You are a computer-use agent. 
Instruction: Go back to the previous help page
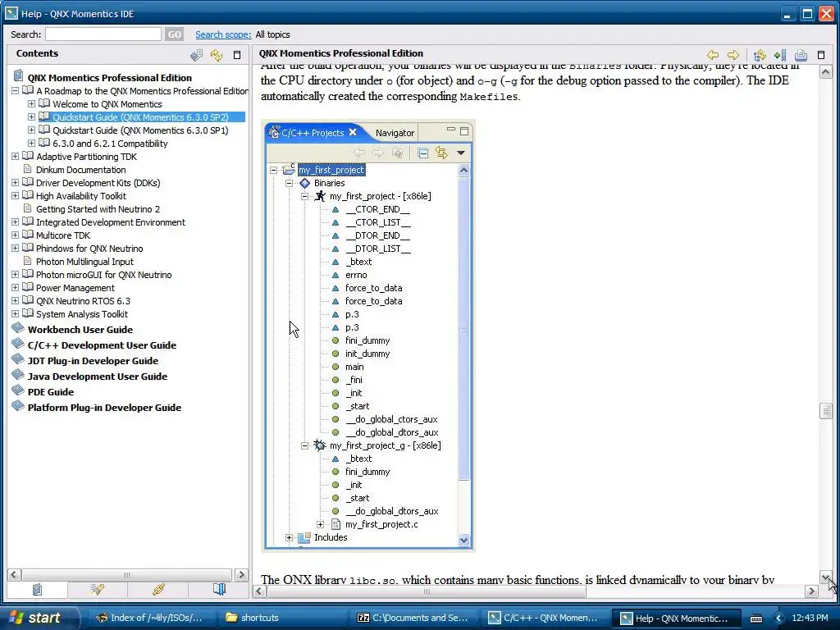coord(713,55)
